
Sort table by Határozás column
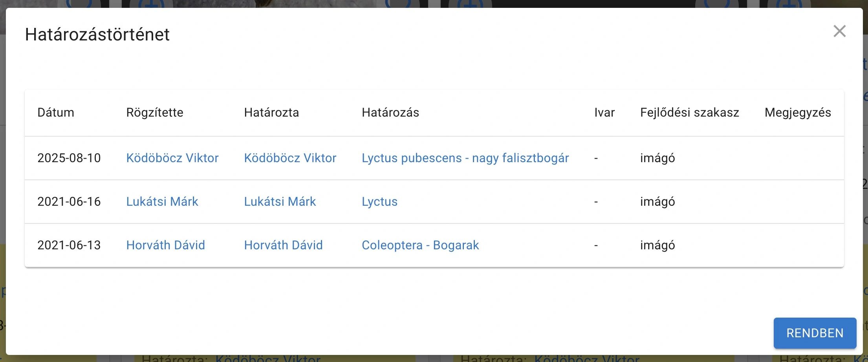coord(390,113)
